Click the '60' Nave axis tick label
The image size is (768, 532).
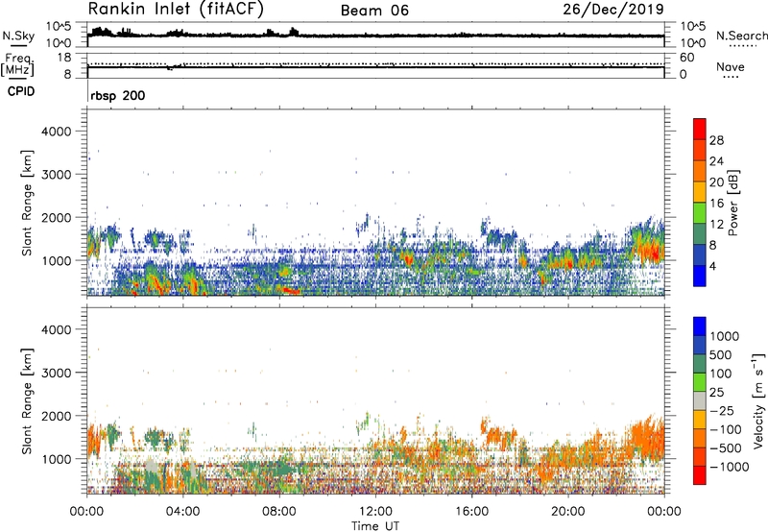[x=686, y=58]
